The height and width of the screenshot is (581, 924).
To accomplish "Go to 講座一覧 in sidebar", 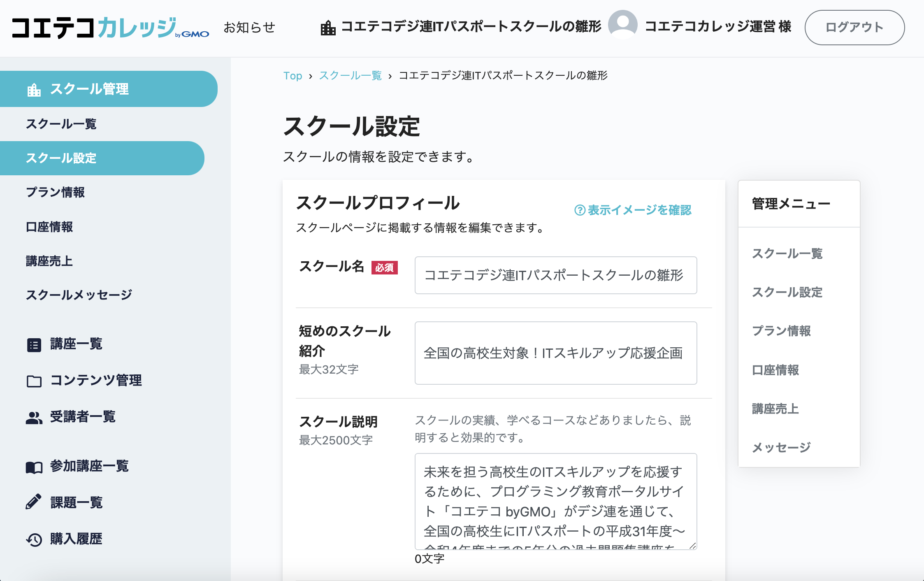I will pyautogui.click(x=76, y=344).
